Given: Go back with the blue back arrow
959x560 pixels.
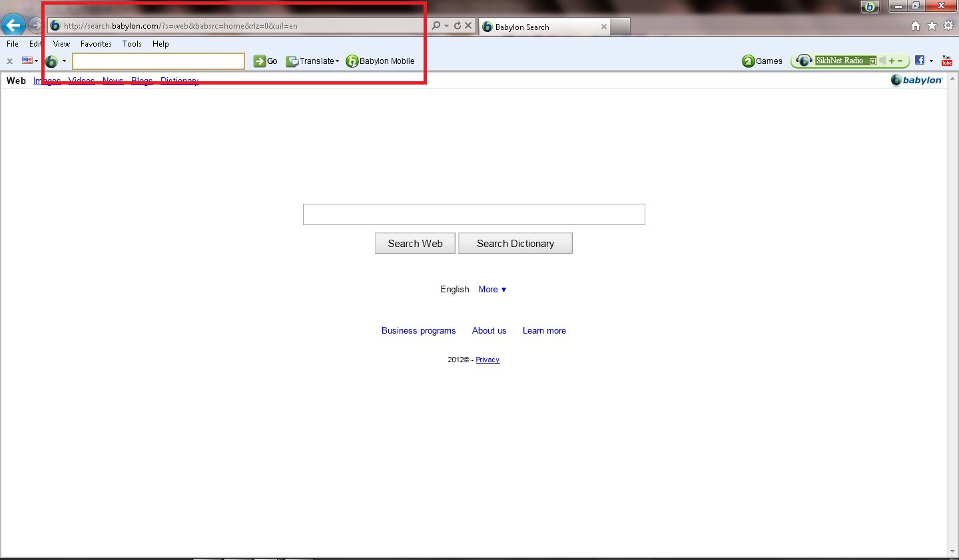Looking at the screenshot, I should tap(13, 25).
